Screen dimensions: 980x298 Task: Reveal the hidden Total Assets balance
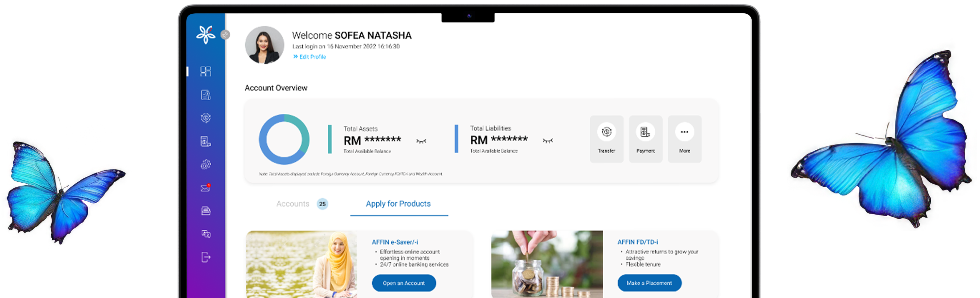[x=421, y=141]
